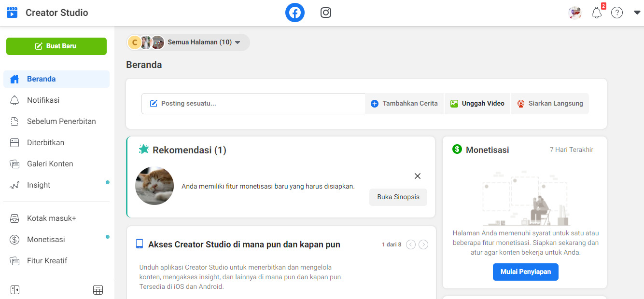Click the Posting sesuatu composer field
The width and height of the screenshot is (644, 299).
tap(253, 103)
